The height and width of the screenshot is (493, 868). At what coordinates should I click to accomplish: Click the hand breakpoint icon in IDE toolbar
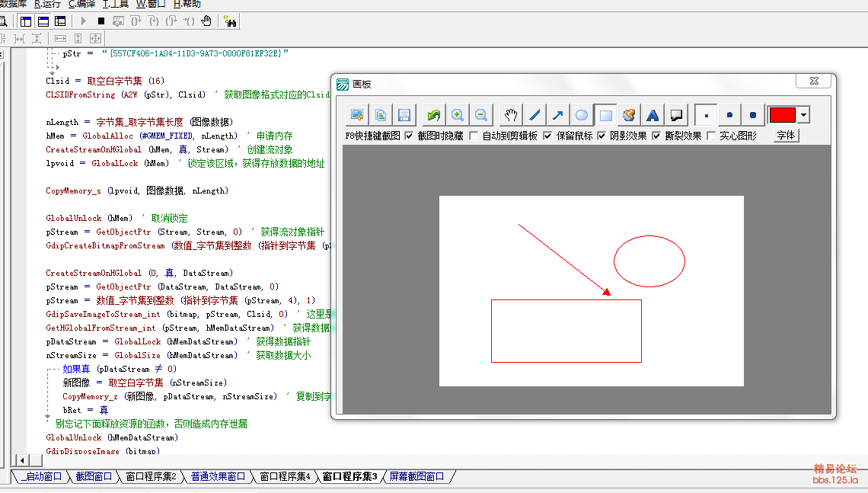206,21
